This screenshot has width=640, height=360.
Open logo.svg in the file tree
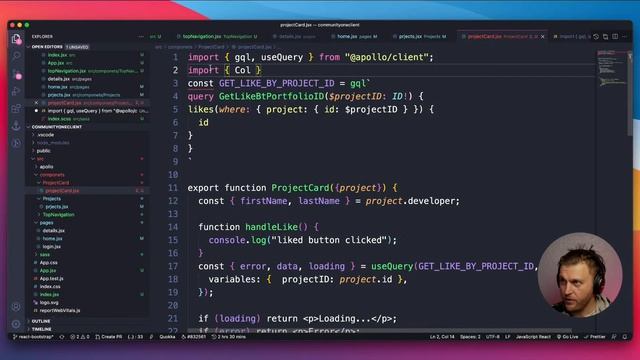[49, 302]
